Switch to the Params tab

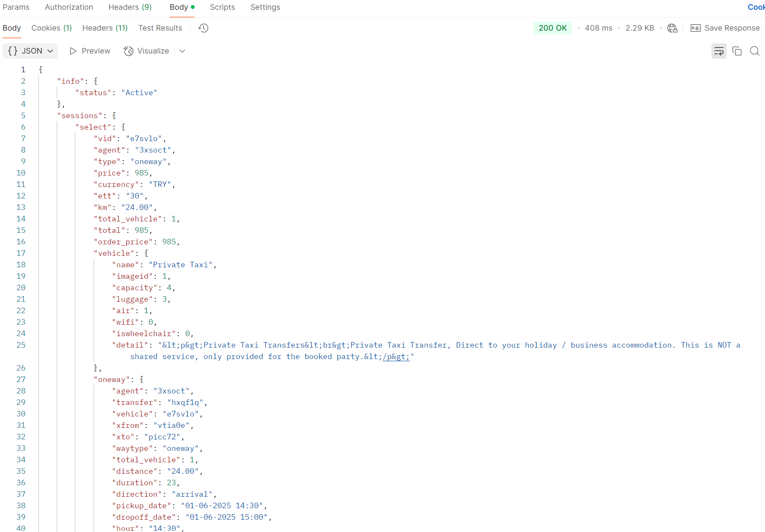point(16,7)
